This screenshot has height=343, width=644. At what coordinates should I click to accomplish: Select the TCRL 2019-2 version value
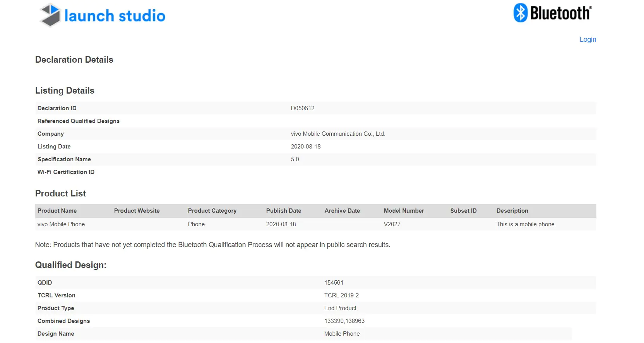(x=341, y=295)
